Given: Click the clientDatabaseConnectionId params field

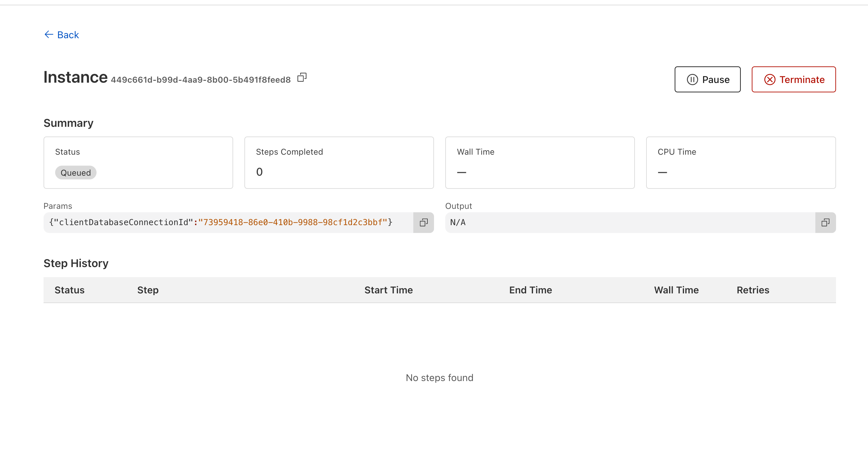Looking at the screenshot, I should click(x=221, y=222).
